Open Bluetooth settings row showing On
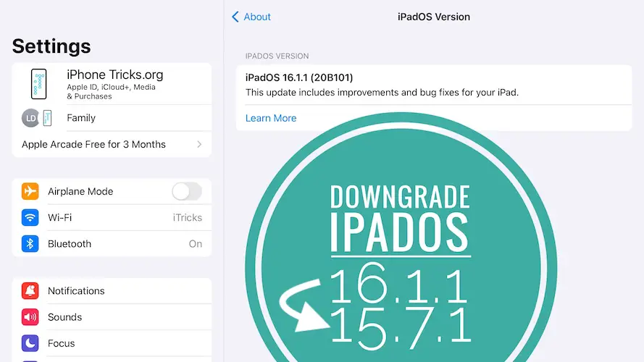 point(195,244)
